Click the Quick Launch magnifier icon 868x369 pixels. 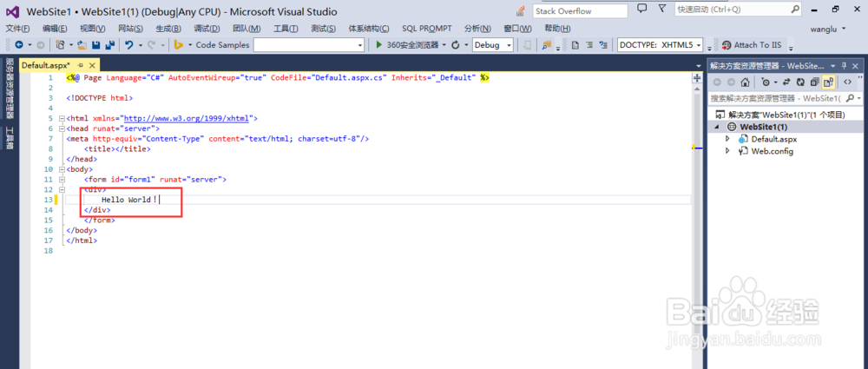click(x=795, y=10)
